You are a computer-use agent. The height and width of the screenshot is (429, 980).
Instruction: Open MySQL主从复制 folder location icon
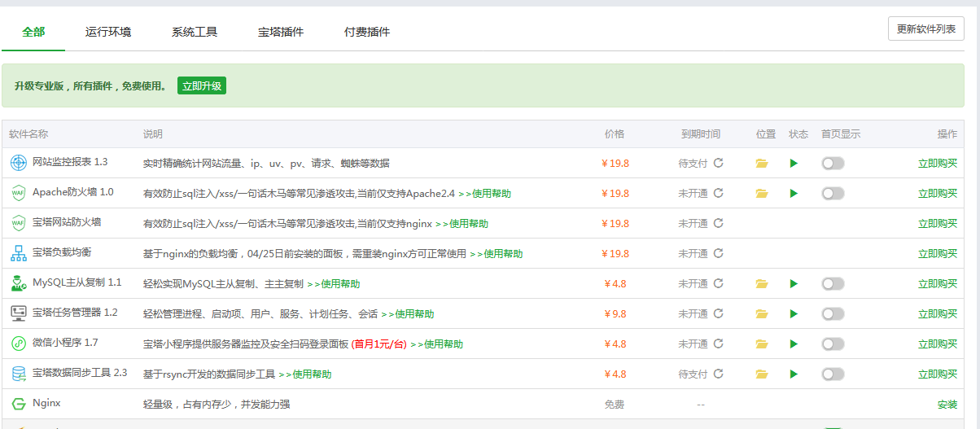762,283
